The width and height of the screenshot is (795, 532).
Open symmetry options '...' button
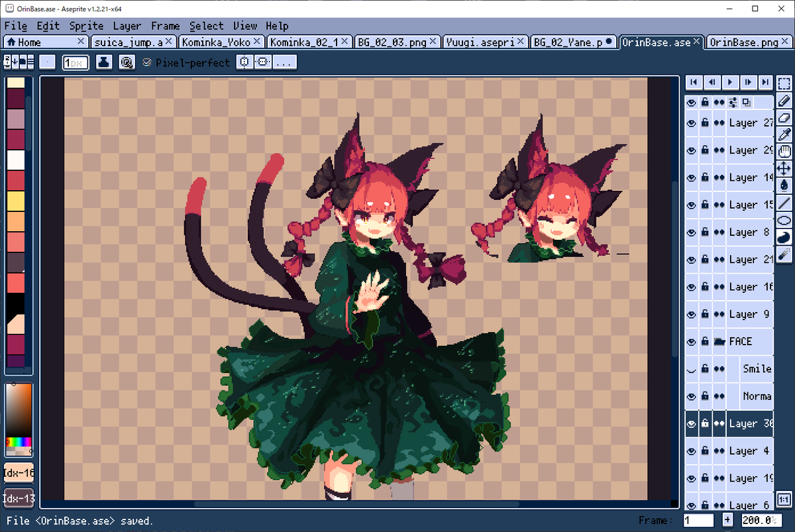284,62
